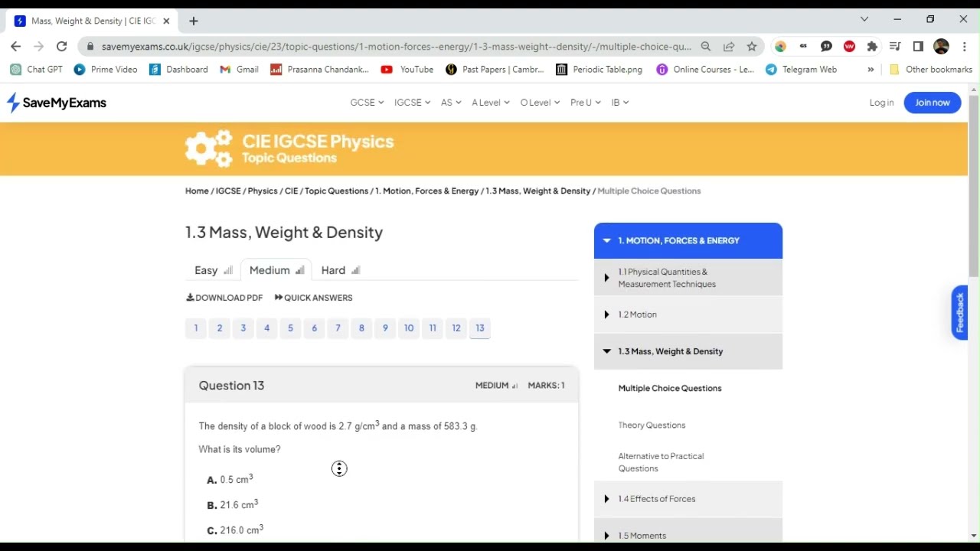Open Chrome's three-dot menu
Image resolution: width=980 pixels, height=551 pixels.
965,47
